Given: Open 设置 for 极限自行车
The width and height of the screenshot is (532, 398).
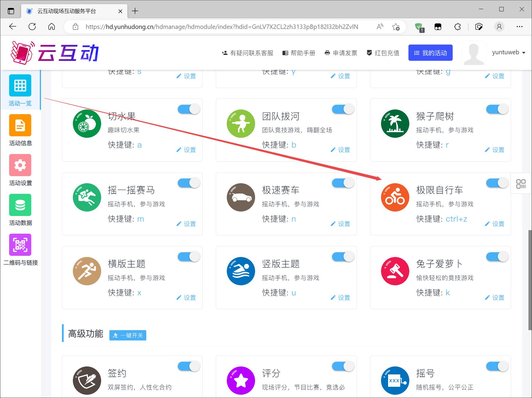Looking at the screenshot, I should [x=495, y=224].
